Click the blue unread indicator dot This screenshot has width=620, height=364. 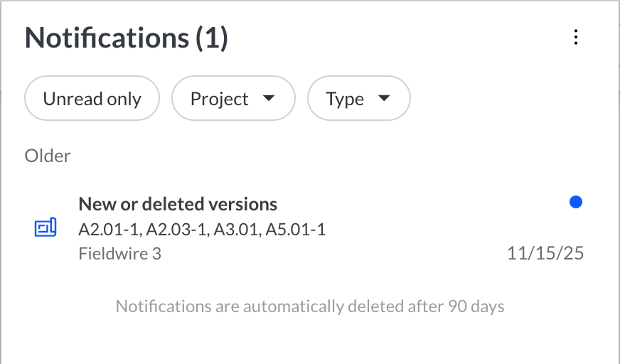coord(576,203)
